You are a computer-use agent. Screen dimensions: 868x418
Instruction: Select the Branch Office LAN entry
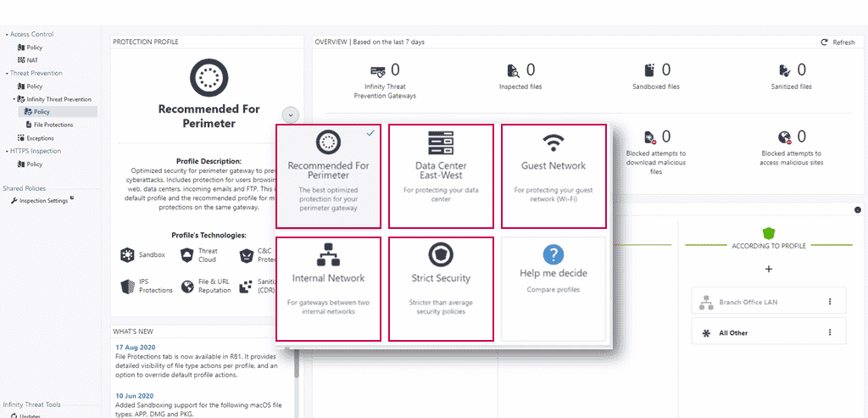click(768, 301)
